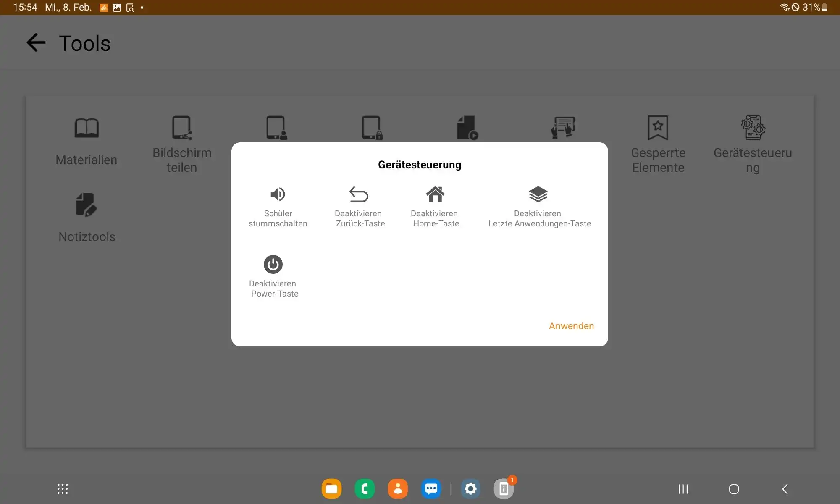This screenshot has height=504, width=840.
Task: Open the settings gear app in the dock
Action: [x=470, y=489]
